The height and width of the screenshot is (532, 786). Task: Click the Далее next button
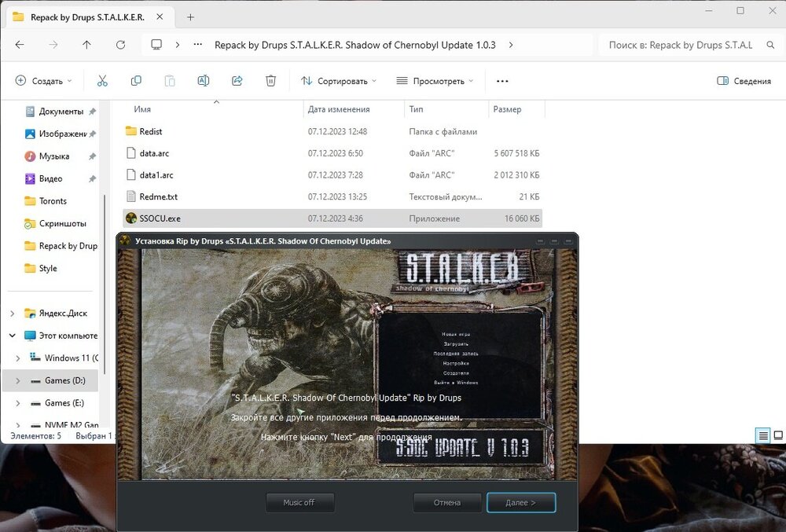point(520,502)
